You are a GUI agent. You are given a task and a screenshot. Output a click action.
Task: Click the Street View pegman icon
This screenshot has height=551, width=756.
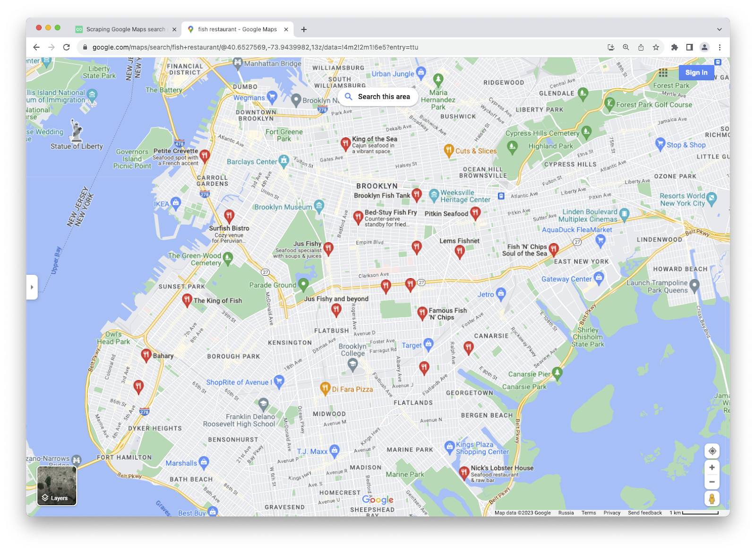(712, 499)
